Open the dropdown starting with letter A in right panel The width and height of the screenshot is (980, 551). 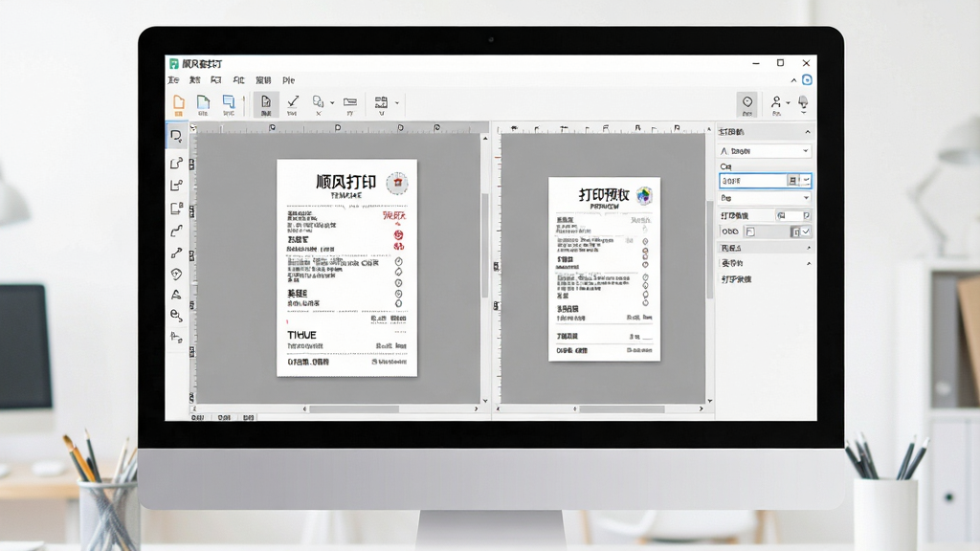tap(765, 150)
